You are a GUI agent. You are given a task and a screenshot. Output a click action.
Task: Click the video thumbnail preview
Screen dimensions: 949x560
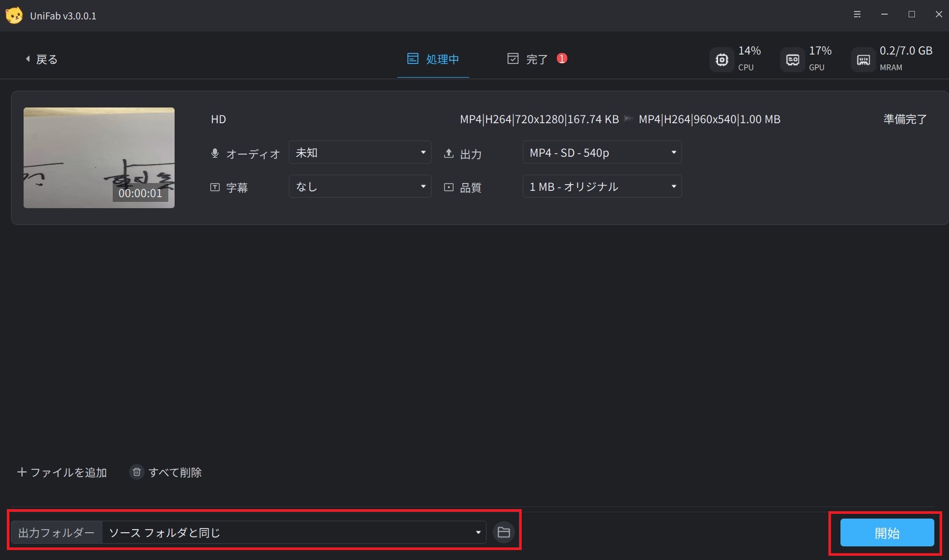coord(99,158)
